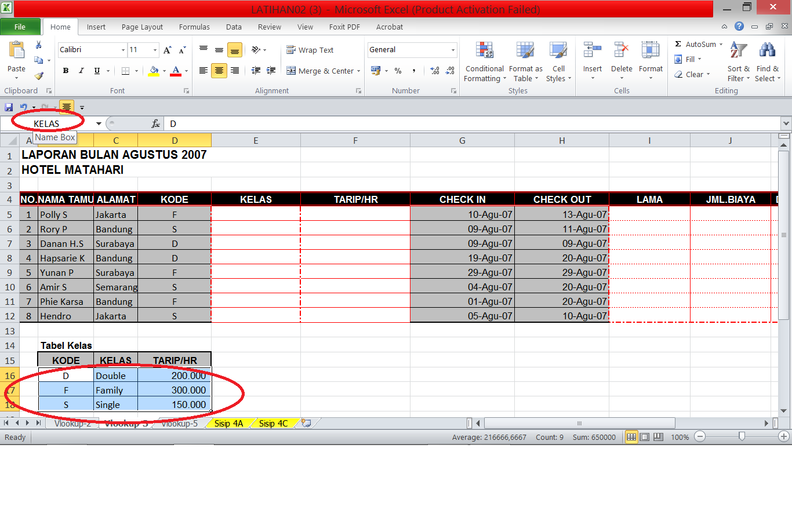Click in the formula bar input

(473, 123)
